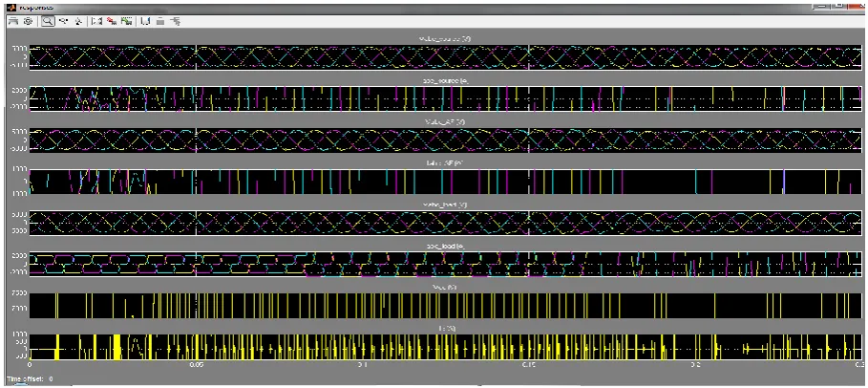
Task: Click the bottom-most yellow signal plot
Action: (446, 347)
